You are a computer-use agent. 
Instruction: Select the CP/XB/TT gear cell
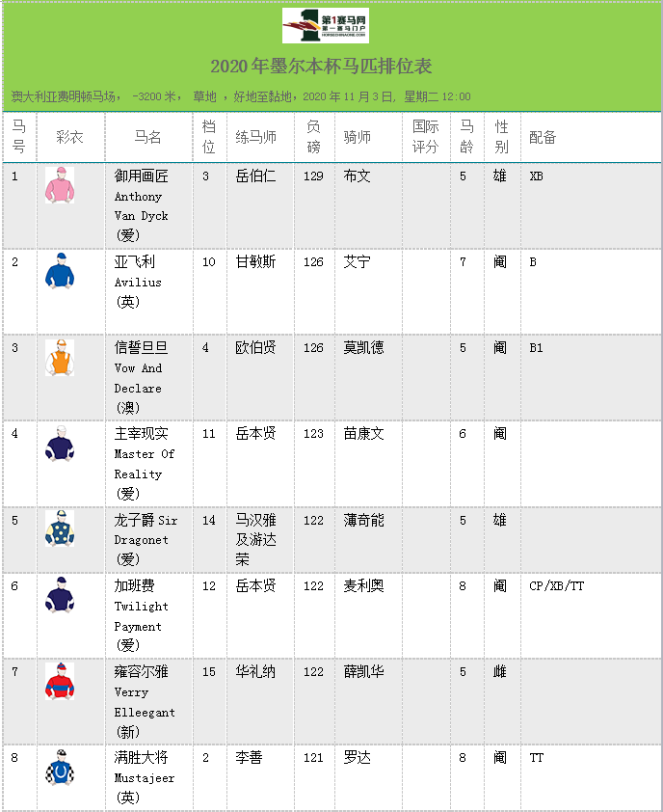(x=557, y=586)
